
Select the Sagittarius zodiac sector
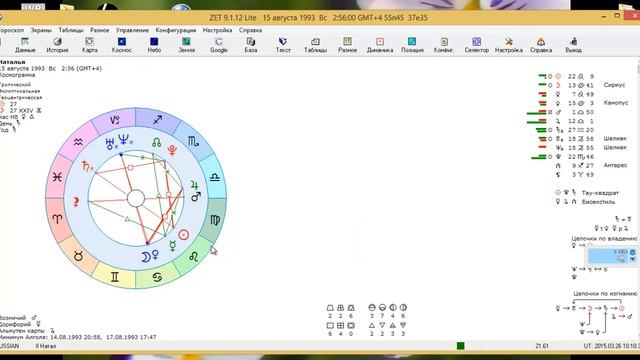[157, 120]
